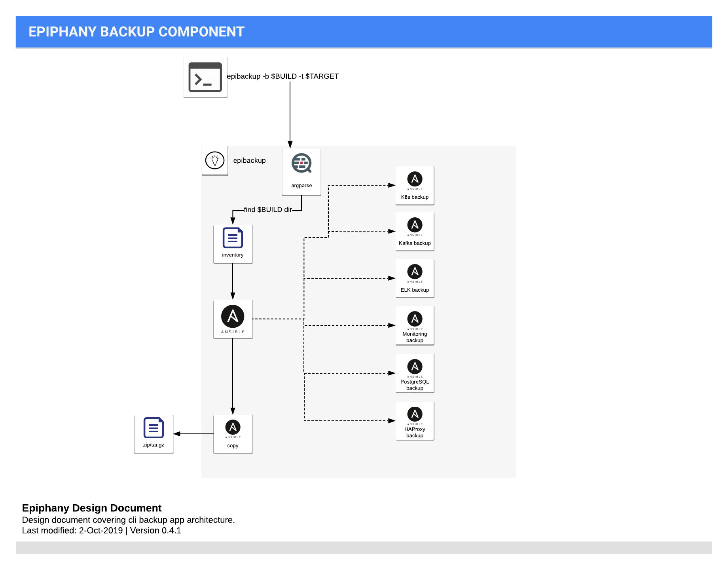This screenshot has height=570, width=728.
Task: Open the zip/tar.gz file icon
Action: [x=154, y=428]
